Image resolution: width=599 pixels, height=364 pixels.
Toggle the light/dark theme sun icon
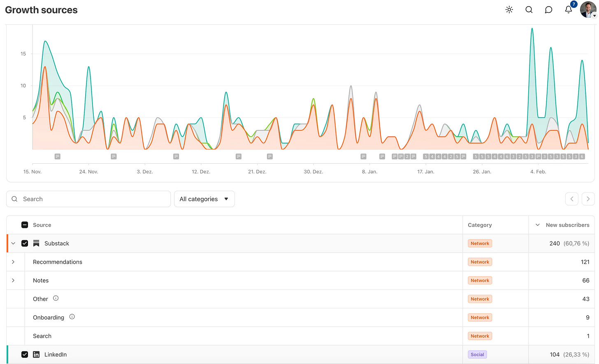point(509,9)
